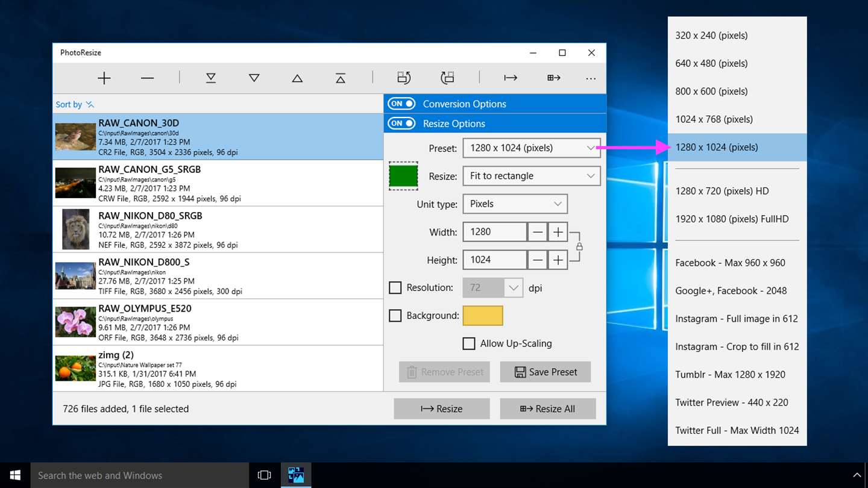
Task: Open the Resize mode dropdown
Action: pos(531,176)
